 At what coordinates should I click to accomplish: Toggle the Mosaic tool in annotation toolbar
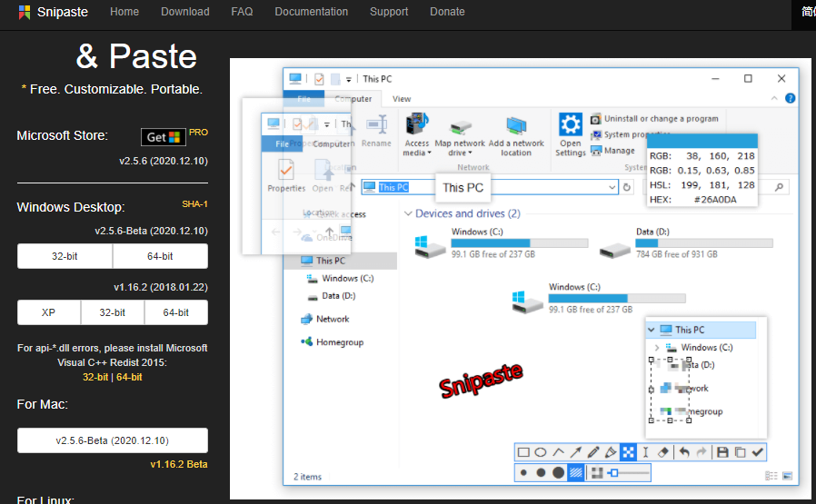coord(628,452)
